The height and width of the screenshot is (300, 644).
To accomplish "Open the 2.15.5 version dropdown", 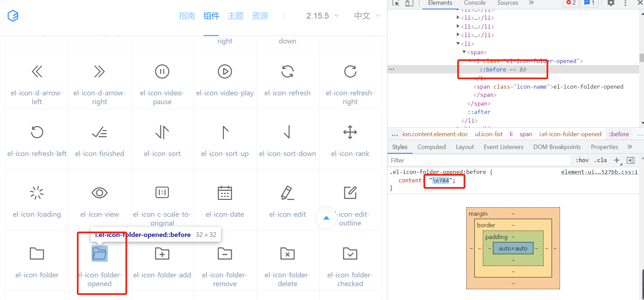I will coord(323,16).
